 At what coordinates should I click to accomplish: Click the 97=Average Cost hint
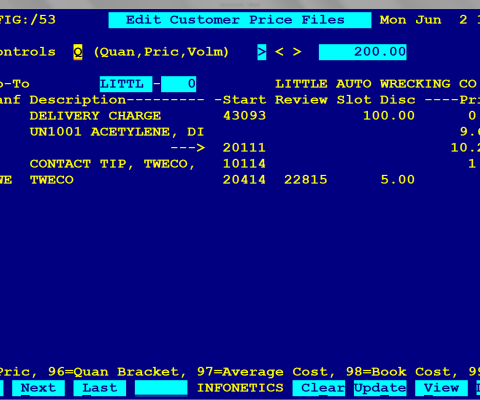266,372
